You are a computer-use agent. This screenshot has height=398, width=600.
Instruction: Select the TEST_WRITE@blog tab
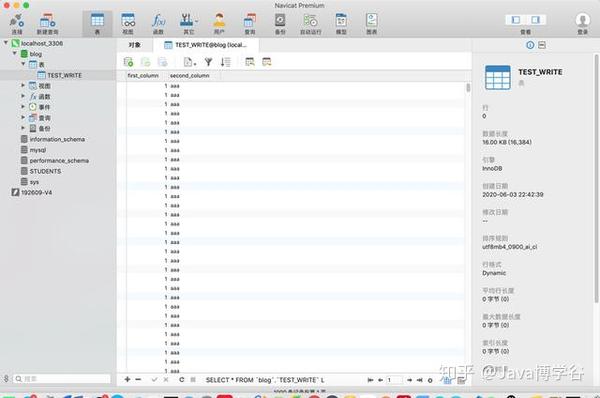coord(206,45)
